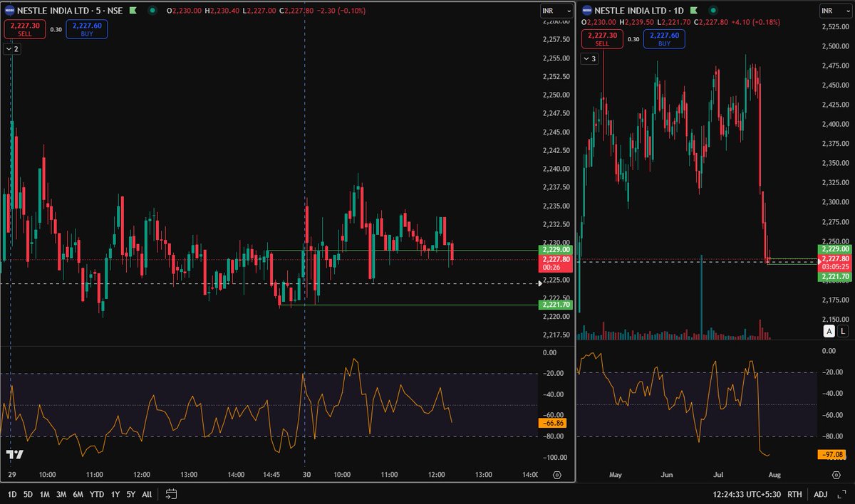Click Nestle logo in the 1D chart header
855x504 pixels.
point(588,11)
